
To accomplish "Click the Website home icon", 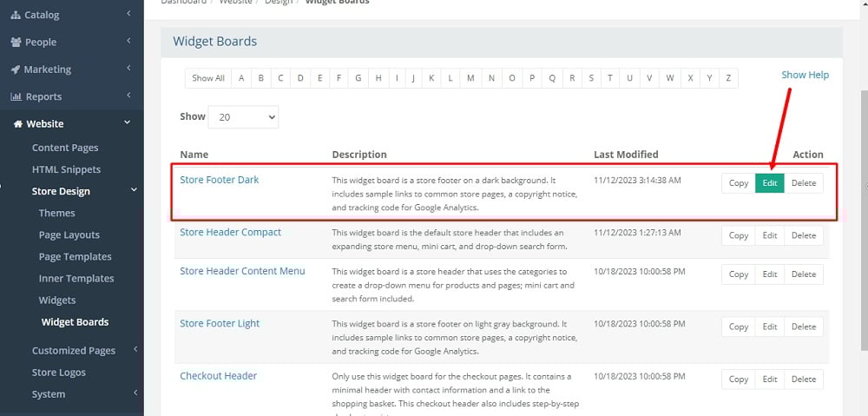I will pyautogui.click(x=18, y=124).
